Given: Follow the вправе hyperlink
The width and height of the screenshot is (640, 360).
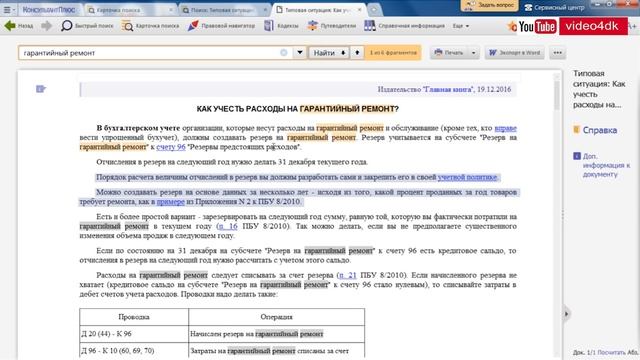Looking at the screenshot, I should (505, 128).
